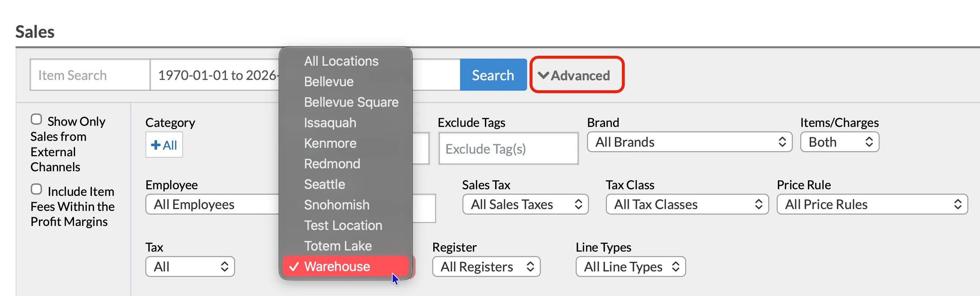The width and height of the screenshot is (980, 296).
Task: Select Kenmore from the location list
Action: click(x=345, y=143)
